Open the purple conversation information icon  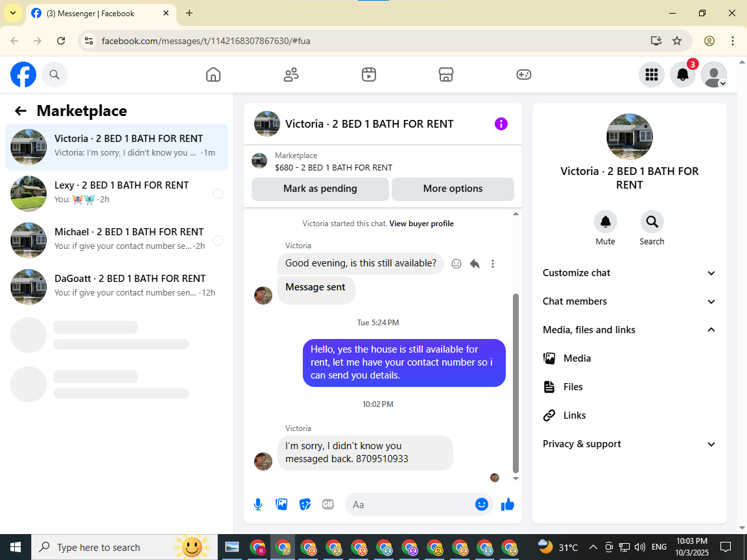click(501, 124)
